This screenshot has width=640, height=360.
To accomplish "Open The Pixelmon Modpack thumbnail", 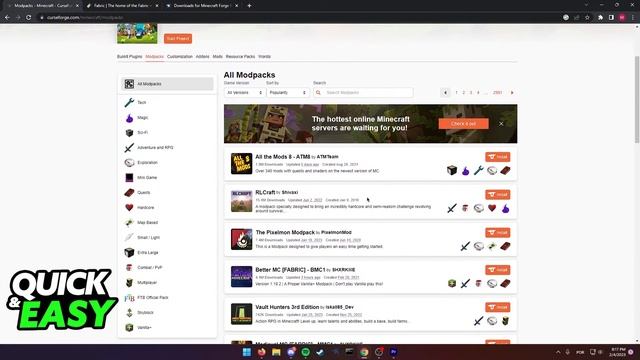I will 241,239.
